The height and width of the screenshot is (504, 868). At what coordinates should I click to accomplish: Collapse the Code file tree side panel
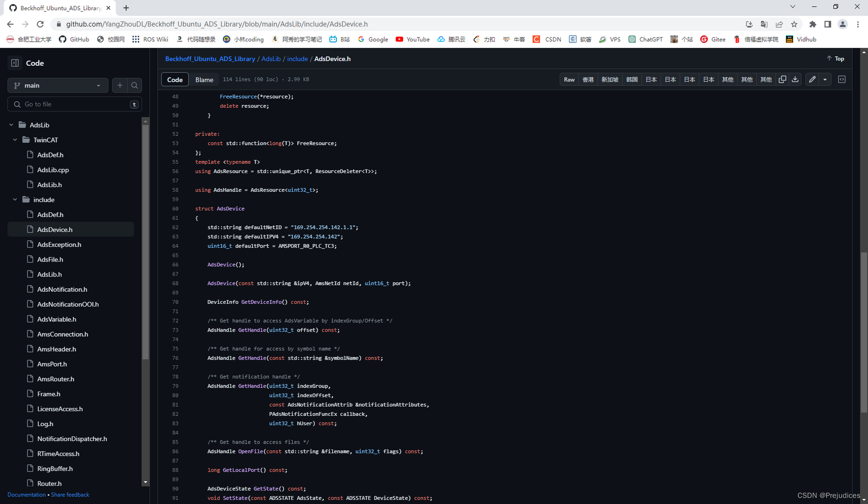point(15,63)
